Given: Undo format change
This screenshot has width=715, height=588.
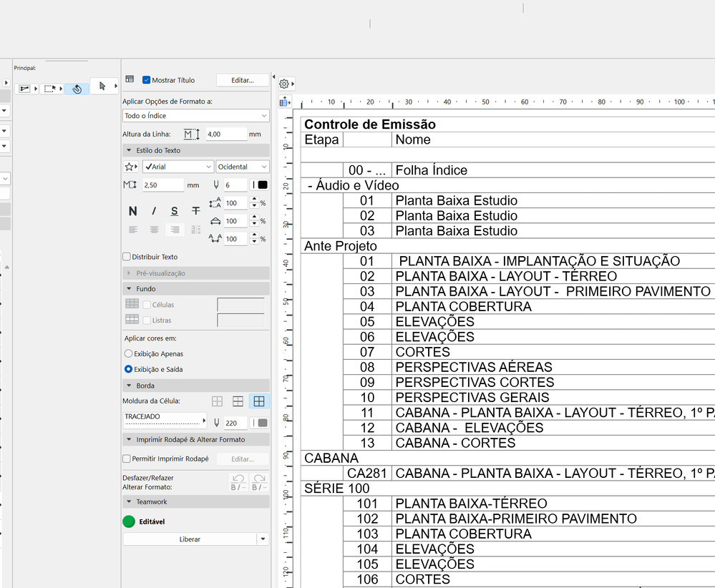Looking at the screenshot, I should point(238,482).
